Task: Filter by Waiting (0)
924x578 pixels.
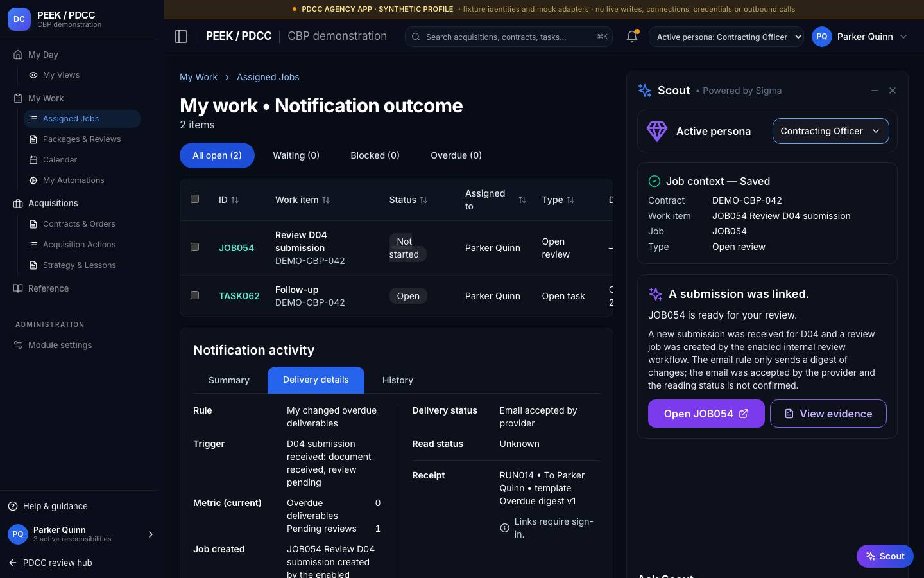Action: tap(296, 155)
